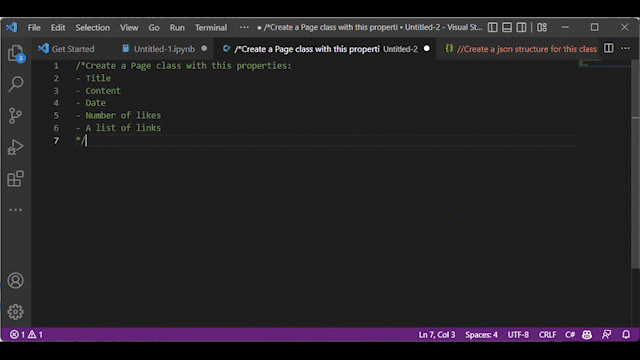This screenshot has width=640, height=360.
Task: Click the '- A list of links' line
Action: [x=118, y=128]
